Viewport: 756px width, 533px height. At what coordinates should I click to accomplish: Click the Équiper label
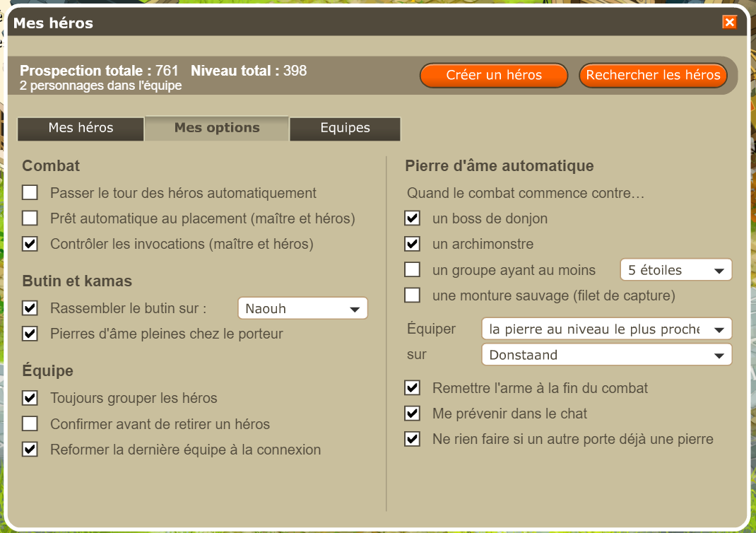(x=432, y=329)
